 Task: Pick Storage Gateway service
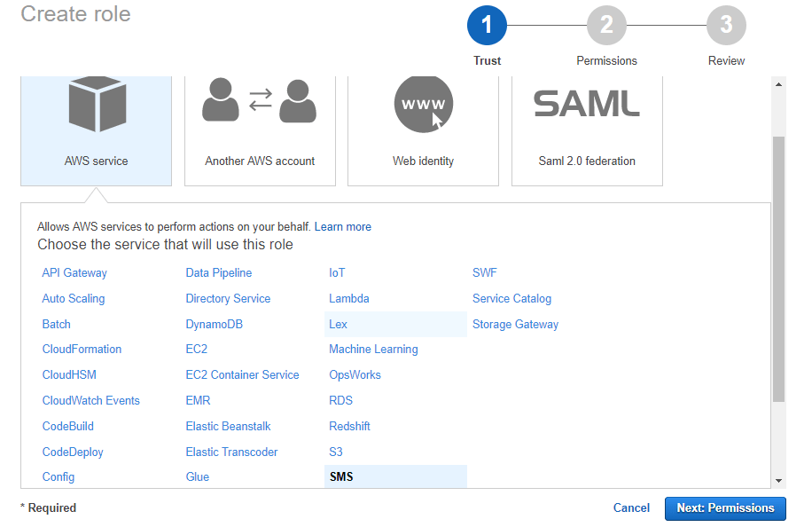515,325
